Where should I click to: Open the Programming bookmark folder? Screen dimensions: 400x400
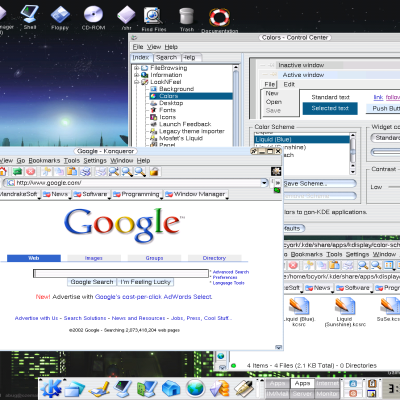point(137,194)
